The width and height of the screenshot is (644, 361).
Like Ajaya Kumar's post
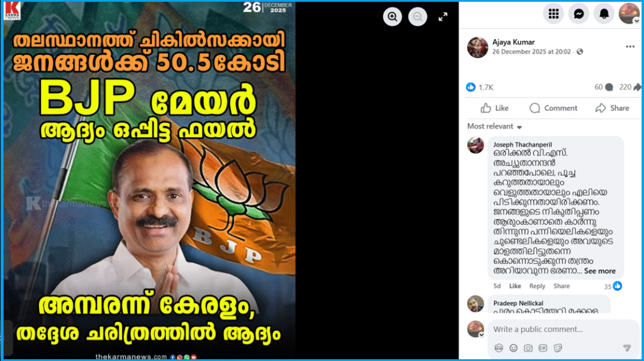[494, 108]
